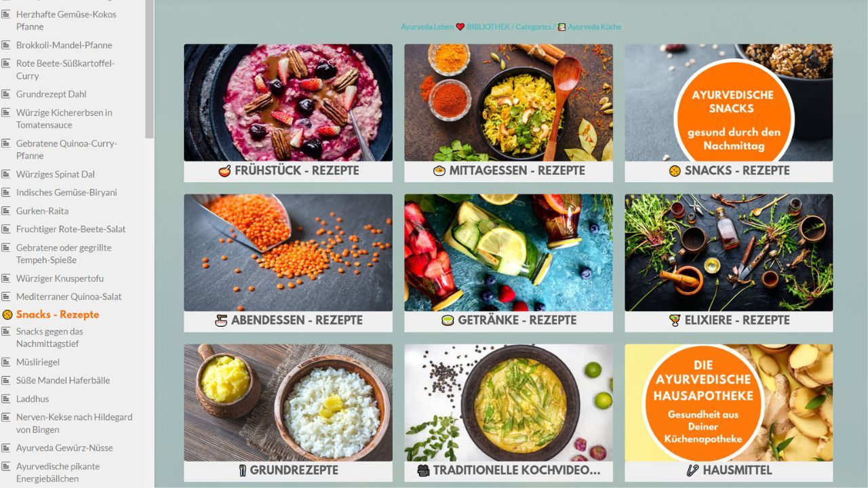This screenshot has height=488, width=868.
Task: Click the tea cup icon beside Getränke - Rezepte
Action: (x=448, y=321)
